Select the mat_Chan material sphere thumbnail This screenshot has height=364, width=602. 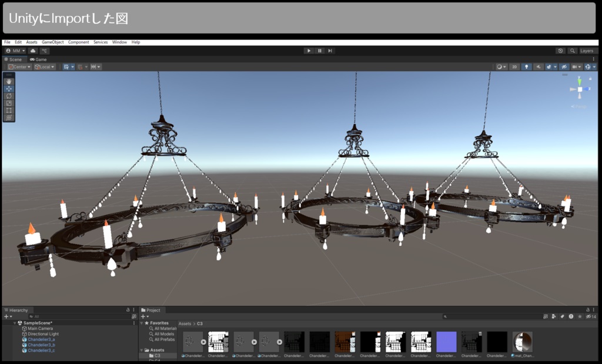(522, 342)
